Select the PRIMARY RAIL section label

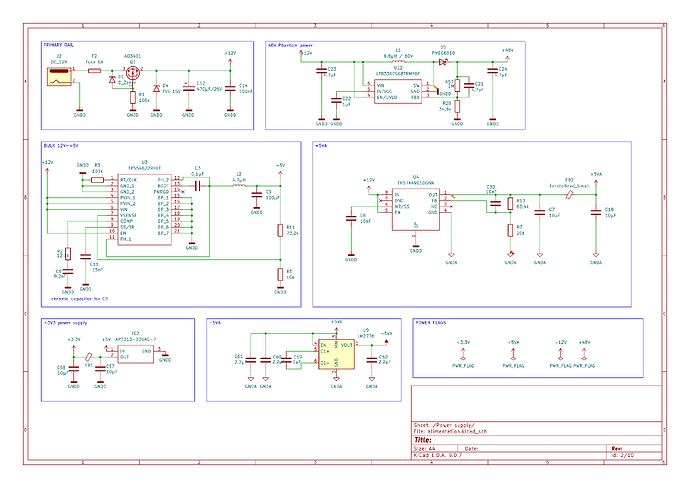[59, 45]
